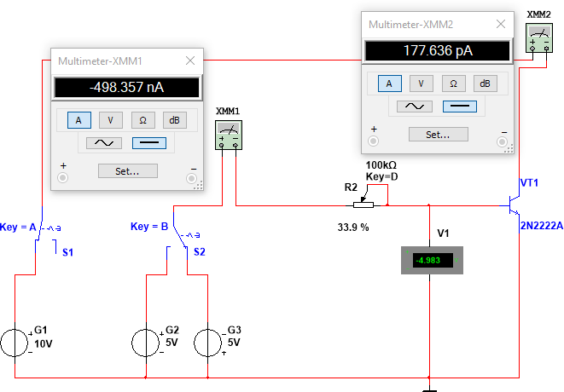Viewport: 564px width, 392px height.
Task: Select the VT1 2N2222A transistor symbol
Action: tap(514, 205)
